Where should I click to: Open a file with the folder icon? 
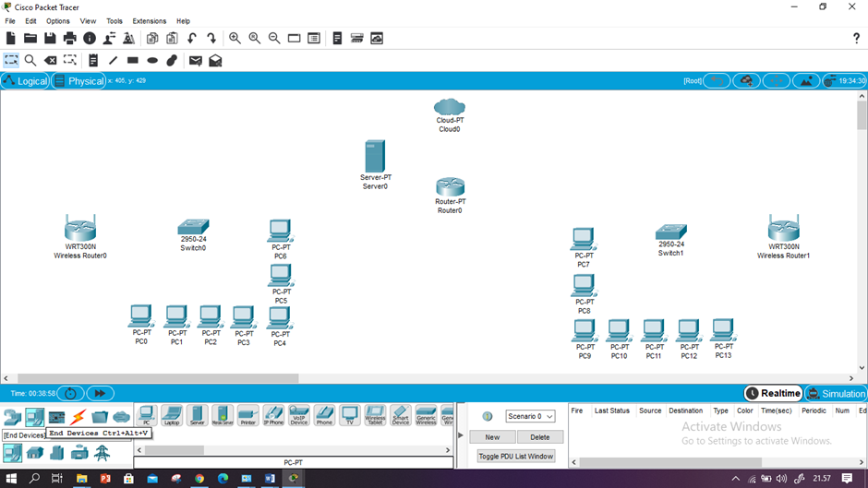(x=30, y=38)
